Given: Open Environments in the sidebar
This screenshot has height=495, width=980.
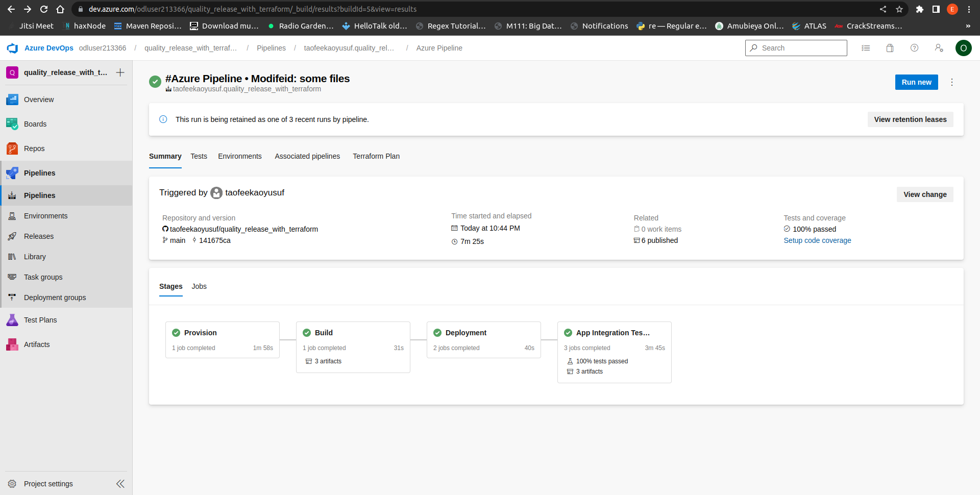Looking at the screenshot, I should tap(66, 216).
